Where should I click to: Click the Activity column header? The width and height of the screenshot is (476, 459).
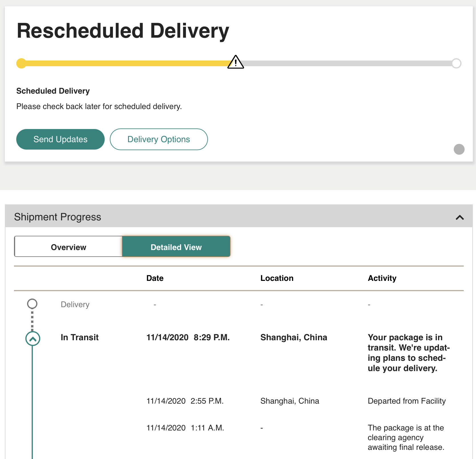(x=382, y=278)
